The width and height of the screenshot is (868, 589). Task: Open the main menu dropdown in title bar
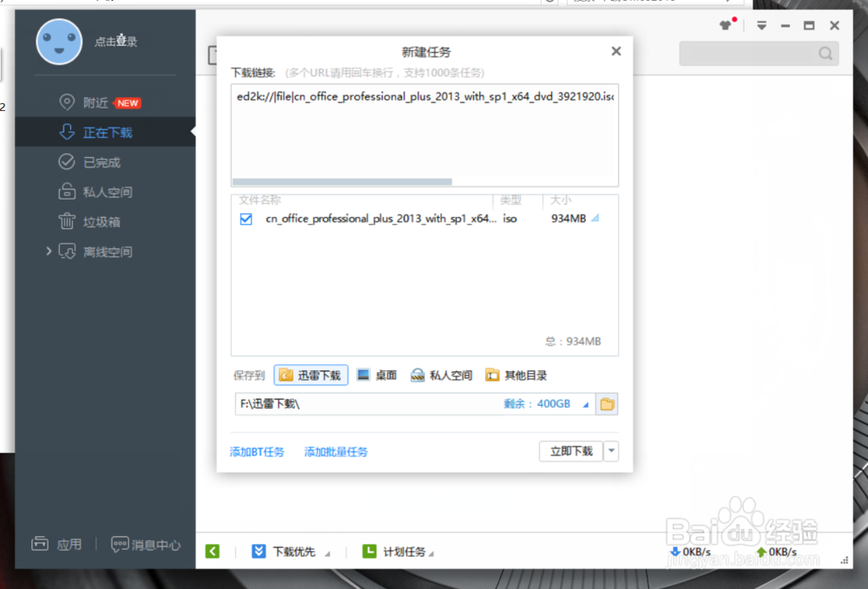[x=762, y=25]
